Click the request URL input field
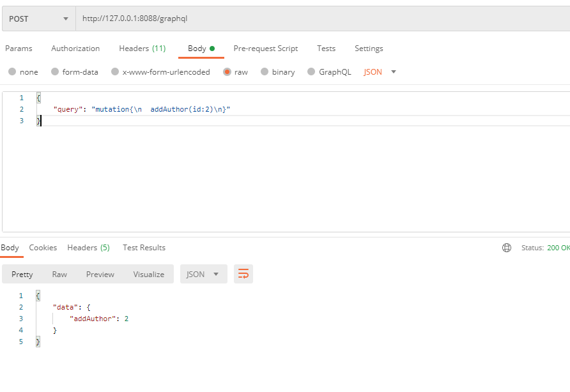Screen dimensions: 570x392 point(323,19)
